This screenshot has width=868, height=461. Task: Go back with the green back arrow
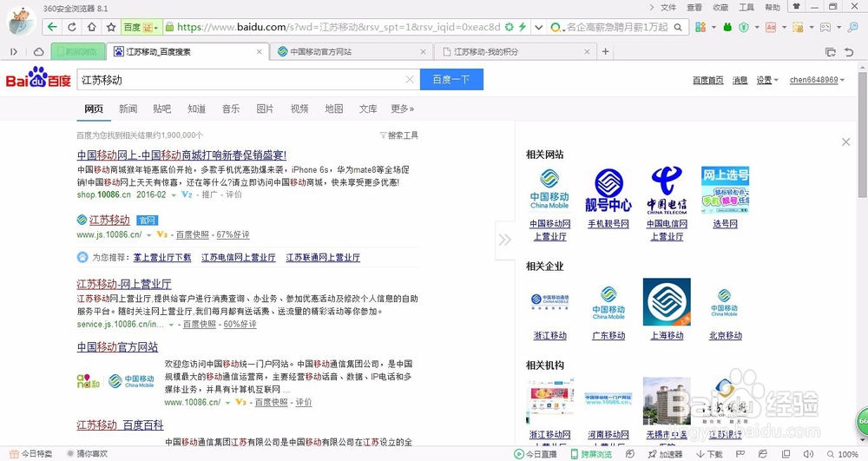pos(52,27)
